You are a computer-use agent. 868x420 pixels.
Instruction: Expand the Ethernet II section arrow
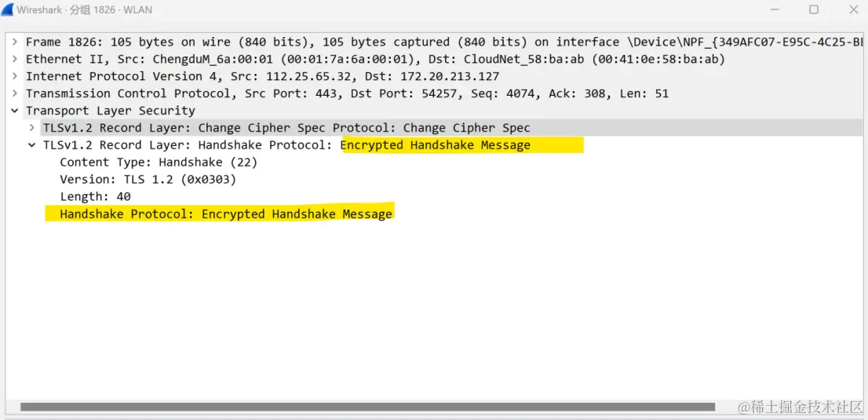pyautogui.click(x=15, y=60)
